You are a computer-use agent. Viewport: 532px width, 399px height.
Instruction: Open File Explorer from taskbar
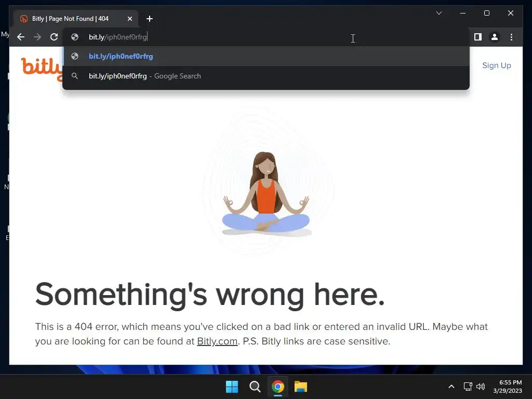tap(301, 387)
